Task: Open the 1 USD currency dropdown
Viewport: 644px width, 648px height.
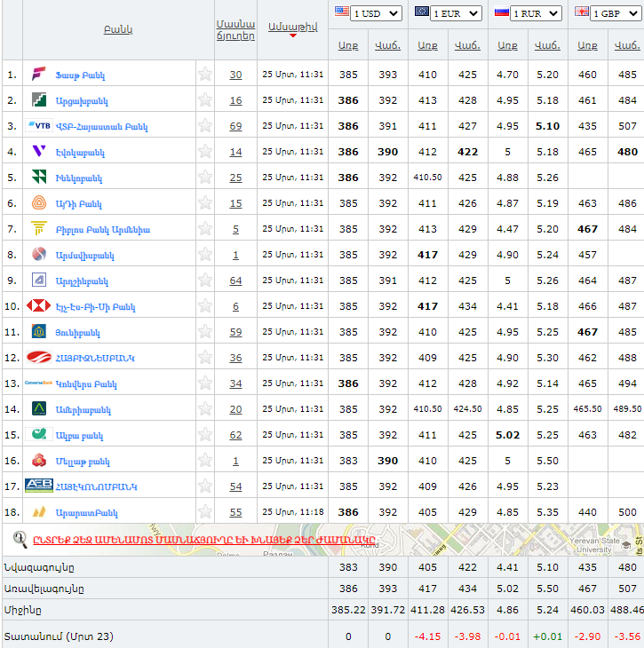Action: 376,13
